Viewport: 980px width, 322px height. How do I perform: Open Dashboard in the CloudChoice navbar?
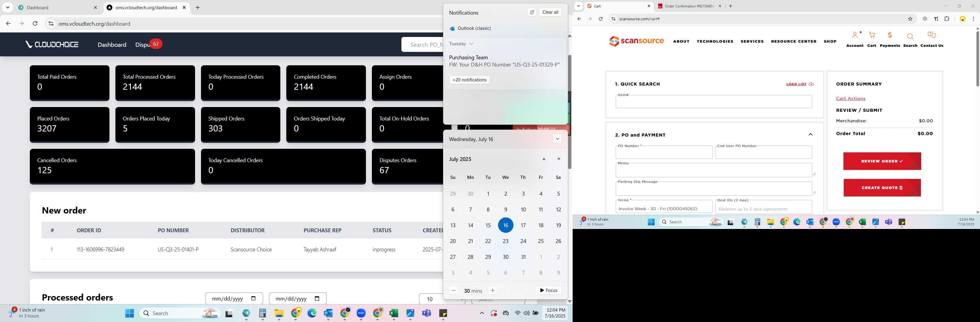(x=112, y=45)
